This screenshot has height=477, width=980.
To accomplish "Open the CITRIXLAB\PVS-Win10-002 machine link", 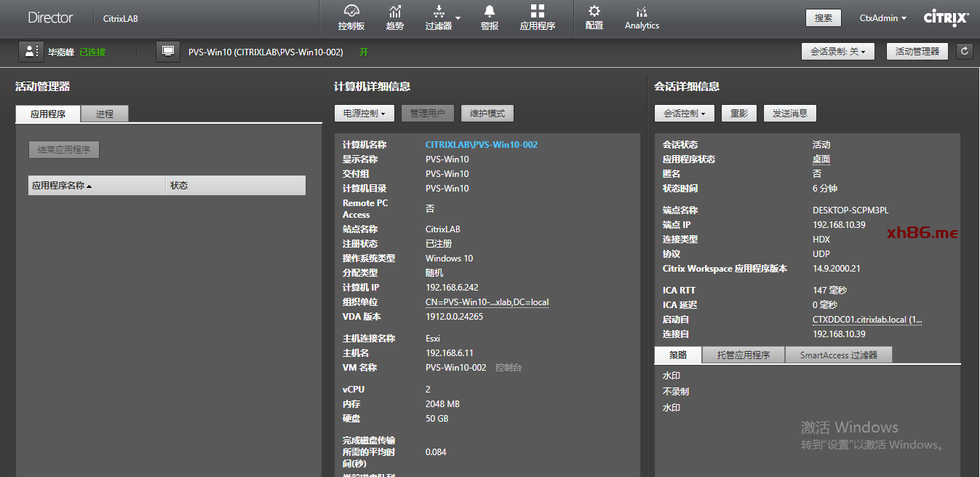I will (482, 145).
